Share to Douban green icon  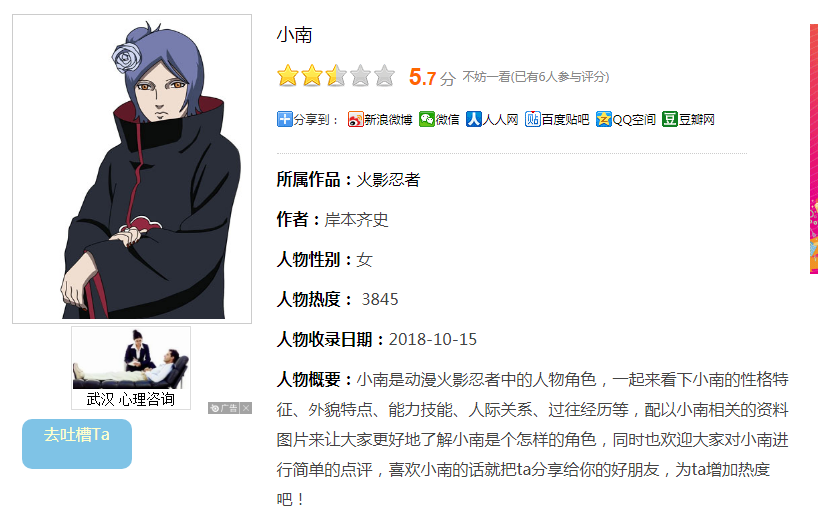pyautogui.click(x=670, y=119)
